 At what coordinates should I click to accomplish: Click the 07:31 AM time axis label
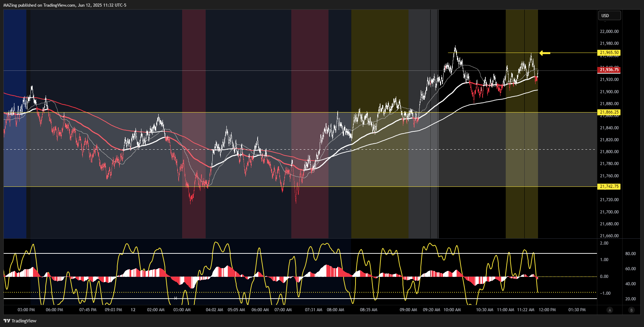click(x=313, y=310)
